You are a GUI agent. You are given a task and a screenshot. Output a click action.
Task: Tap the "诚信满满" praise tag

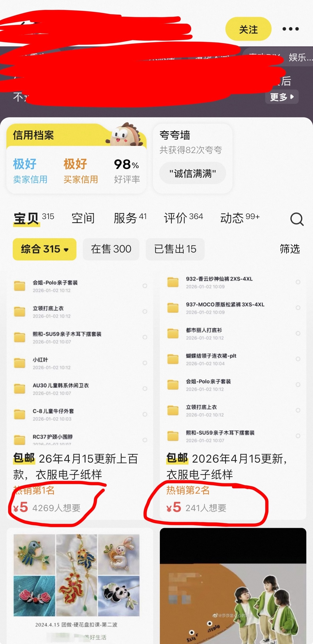(x=193, y=173)
